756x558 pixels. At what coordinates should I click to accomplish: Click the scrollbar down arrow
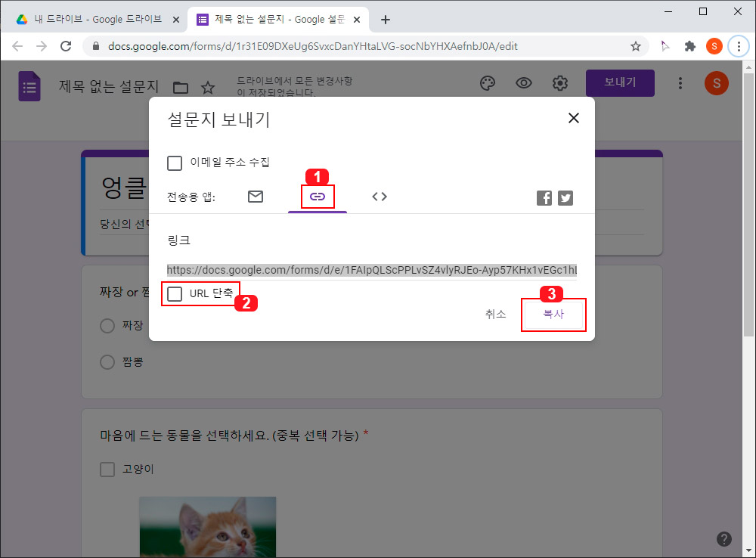748,550
